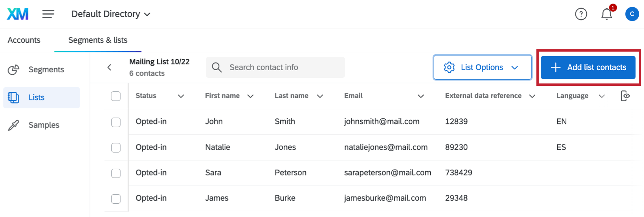The width and height of the screenshot is (644, 217).
Task: Go back using the left chevron arrow
Action: coord(109,68)
